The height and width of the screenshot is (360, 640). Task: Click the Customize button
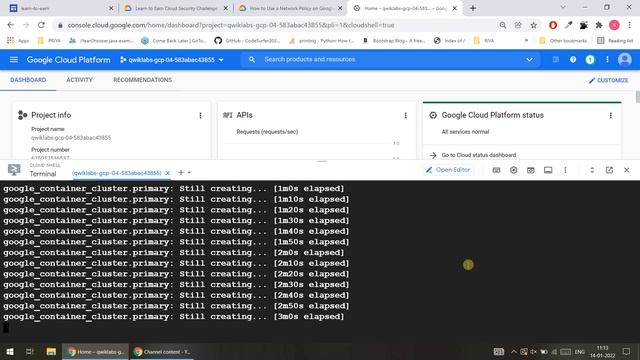pyautogui.click(x=608, y=80)
